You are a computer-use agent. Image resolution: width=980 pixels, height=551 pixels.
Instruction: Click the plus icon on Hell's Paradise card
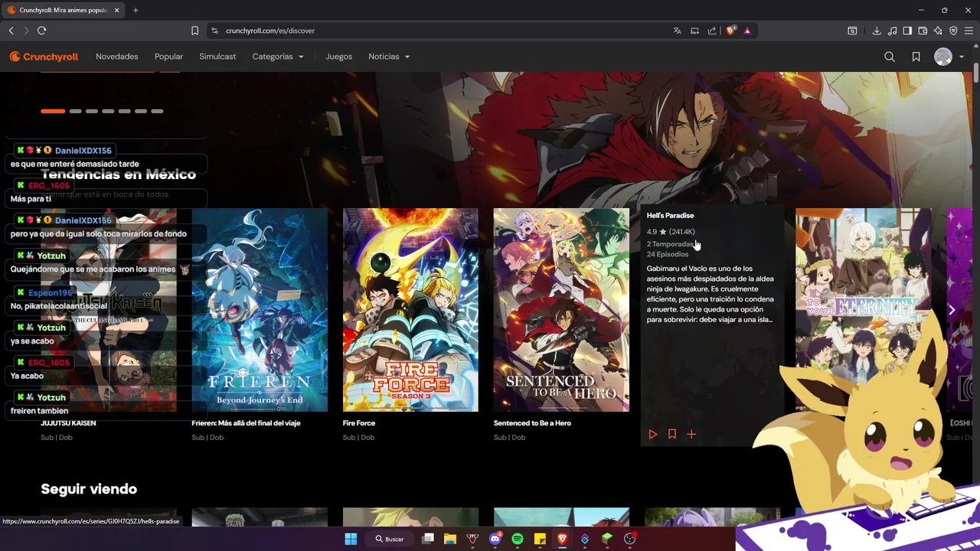click(x=691, y=434)
